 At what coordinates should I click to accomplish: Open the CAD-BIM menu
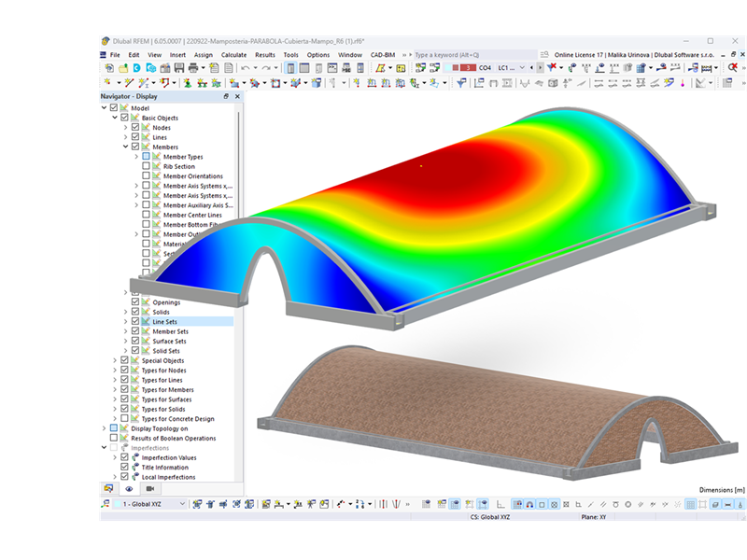[383, 55]
